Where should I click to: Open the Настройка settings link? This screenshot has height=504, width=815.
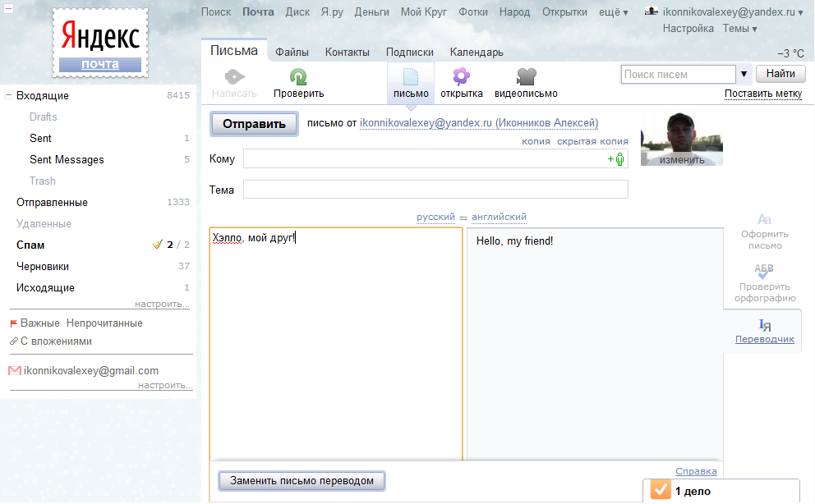point(688,29)
